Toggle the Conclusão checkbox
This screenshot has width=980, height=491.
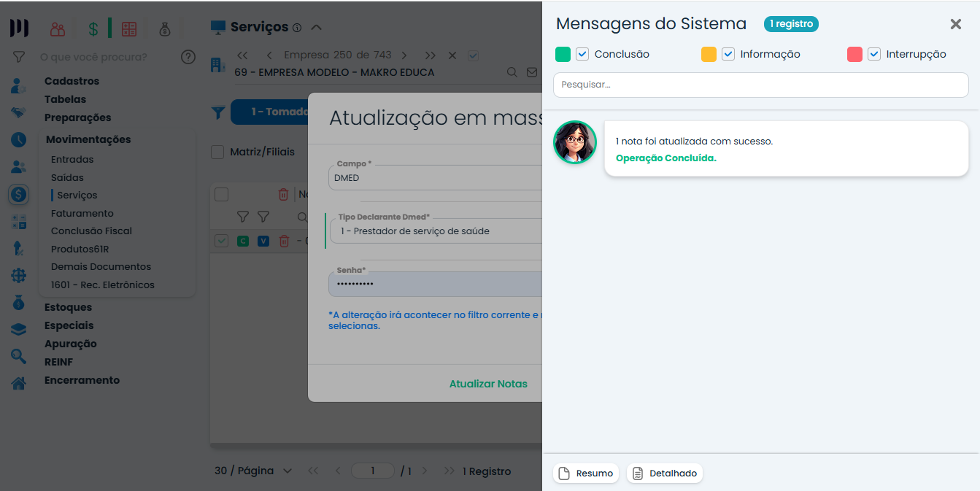(582, 54)
